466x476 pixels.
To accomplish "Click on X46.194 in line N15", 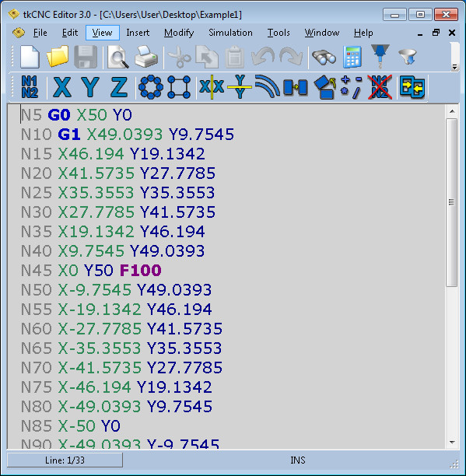I will (91, 154).
